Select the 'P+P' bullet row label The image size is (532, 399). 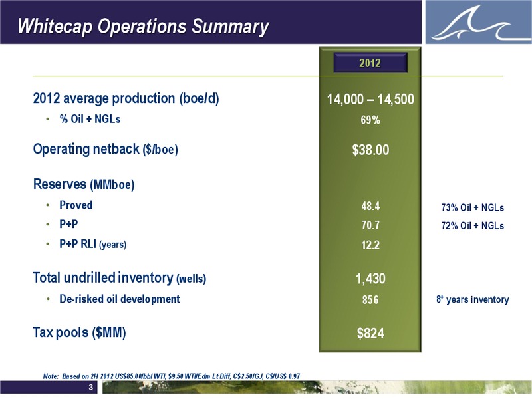point(68,224)
